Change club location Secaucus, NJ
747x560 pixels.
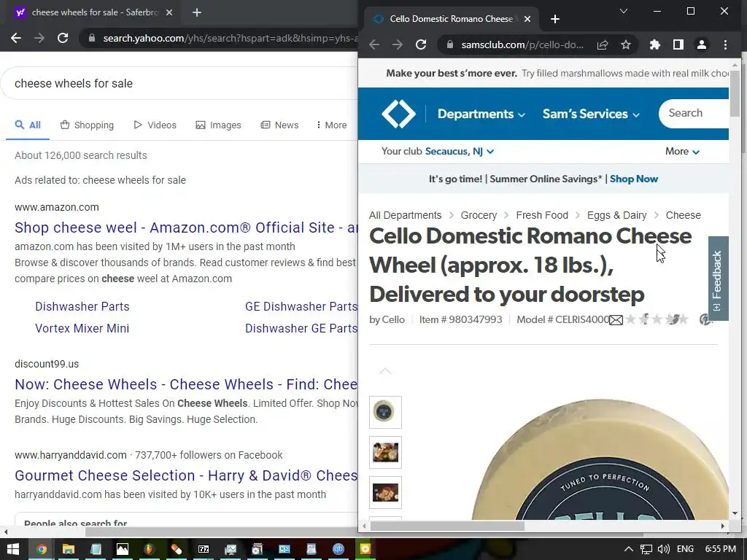tap(460, 152)
